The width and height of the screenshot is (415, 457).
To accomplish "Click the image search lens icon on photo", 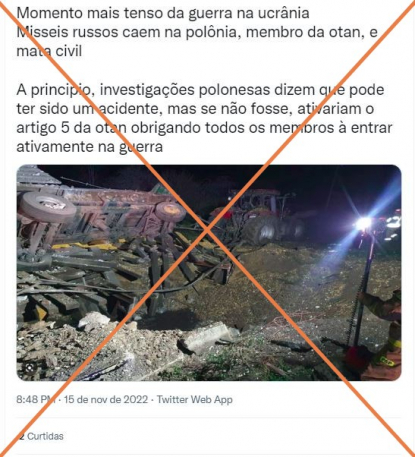I will 29,368.
